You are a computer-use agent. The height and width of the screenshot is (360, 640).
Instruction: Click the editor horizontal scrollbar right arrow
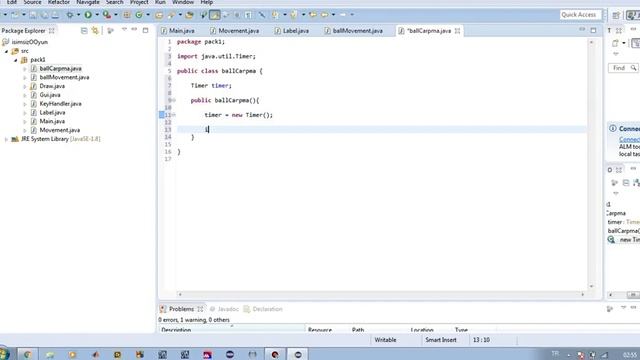(582, 294)
